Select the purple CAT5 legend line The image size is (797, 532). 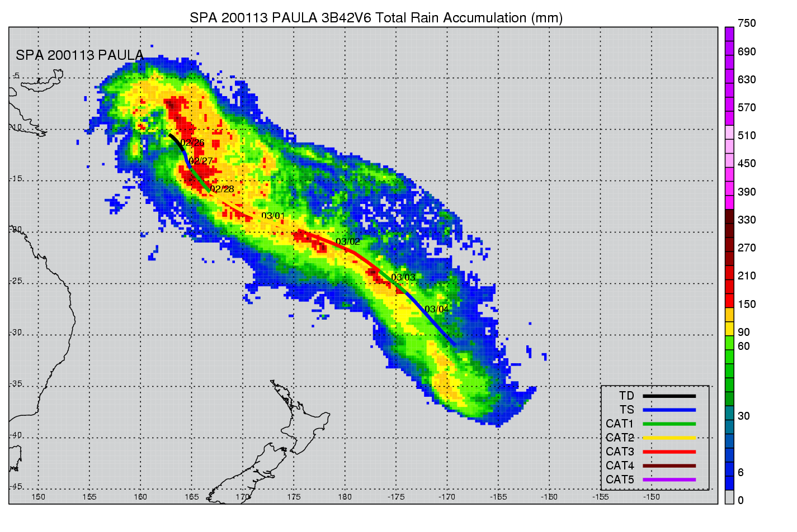tap(669, 480)
